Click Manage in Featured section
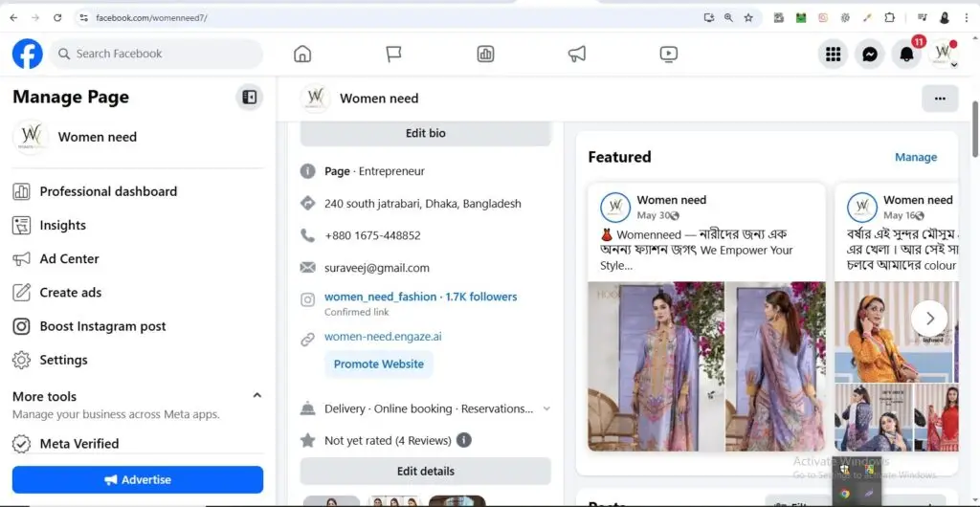The width and height of the screenshot is (980, 507). pos(916,157)
